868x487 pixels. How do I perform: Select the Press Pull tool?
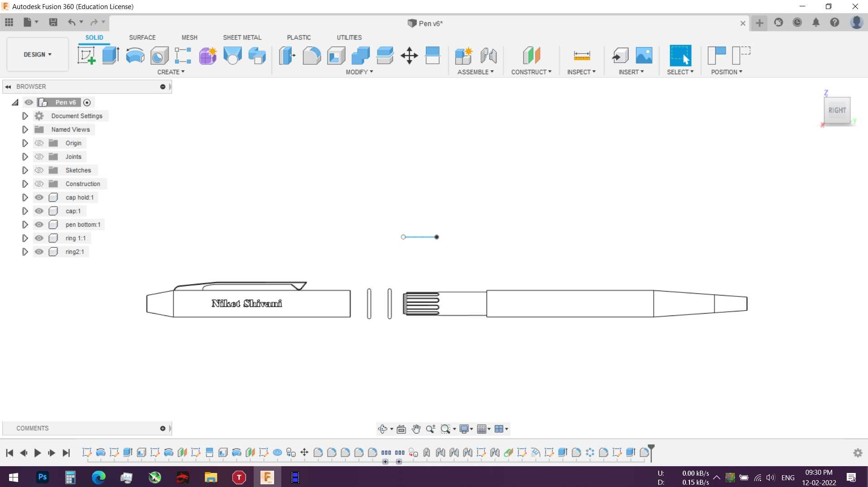pos(287,56)
